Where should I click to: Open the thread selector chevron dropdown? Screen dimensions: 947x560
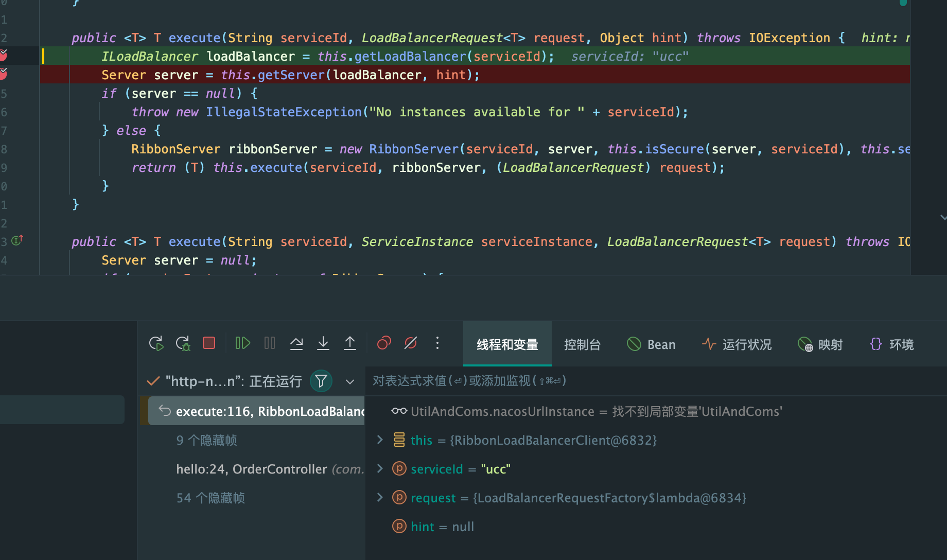click(349, 381)
